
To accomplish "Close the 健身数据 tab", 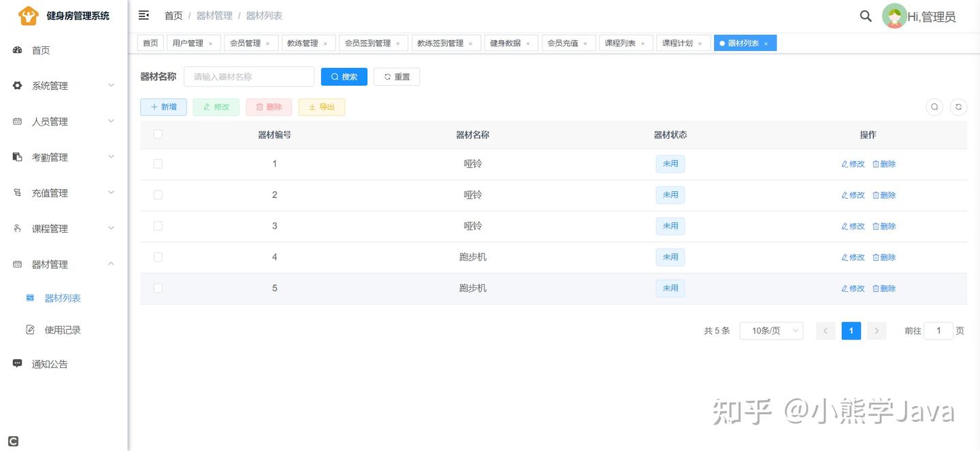I will 527,44.
